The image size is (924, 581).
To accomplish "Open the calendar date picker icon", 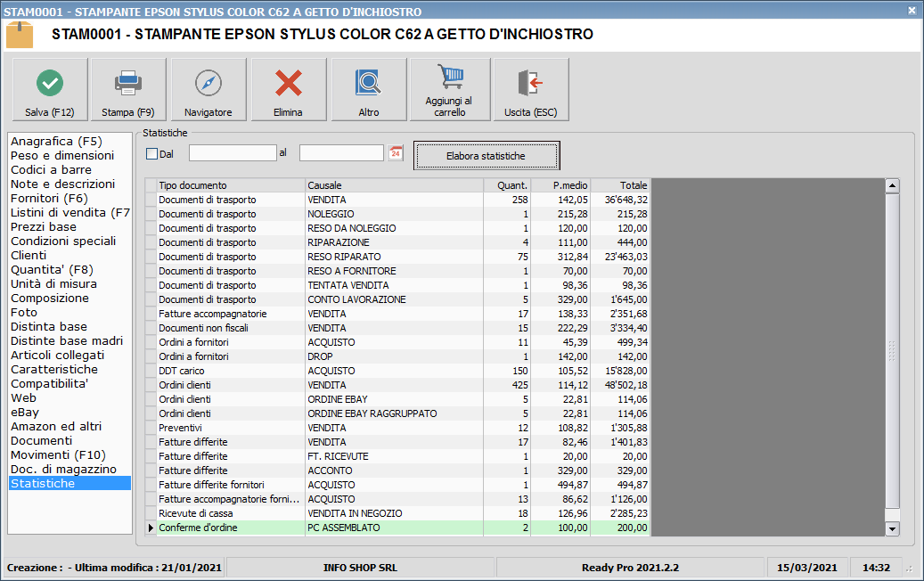I will 396,153.
